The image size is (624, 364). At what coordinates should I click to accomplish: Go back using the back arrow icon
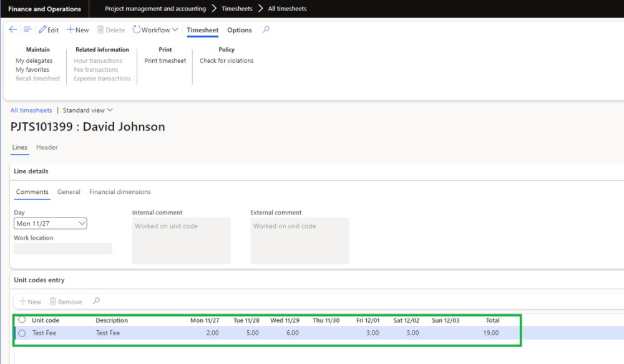[x=13, y=30]
